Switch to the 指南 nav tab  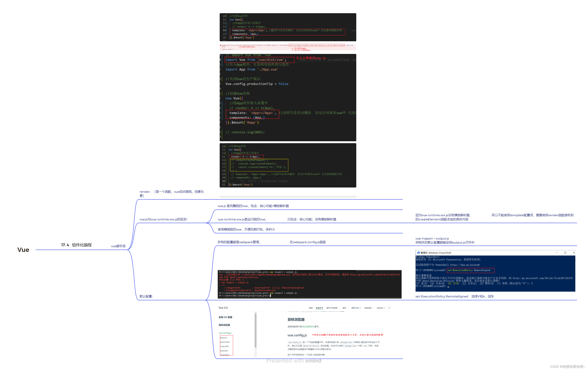coord(311,308)
